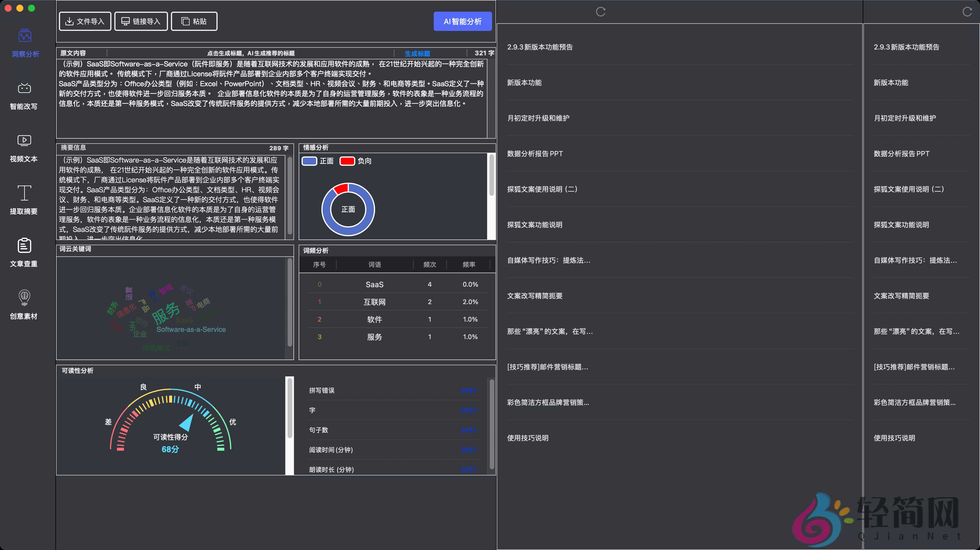980x550 pixels.
Task: Open the 文章查重 tool
Action: point(24,253)
